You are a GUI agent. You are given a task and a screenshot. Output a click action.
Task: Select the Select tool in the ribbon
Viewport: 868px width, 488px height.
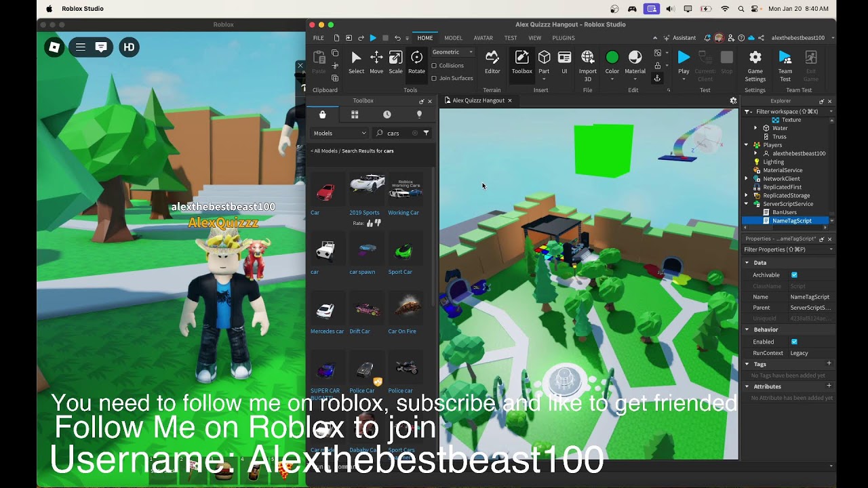356,62
